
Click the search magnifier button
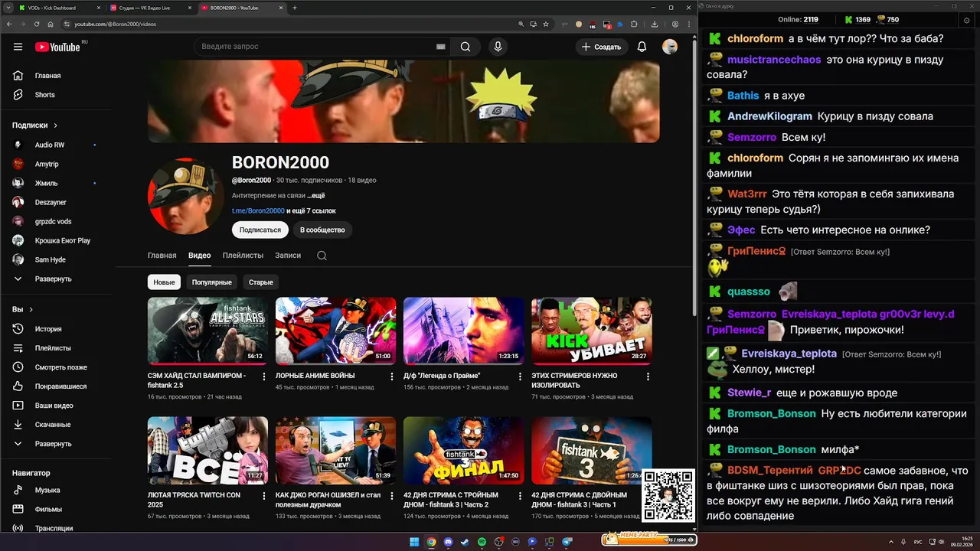point(465,47)
